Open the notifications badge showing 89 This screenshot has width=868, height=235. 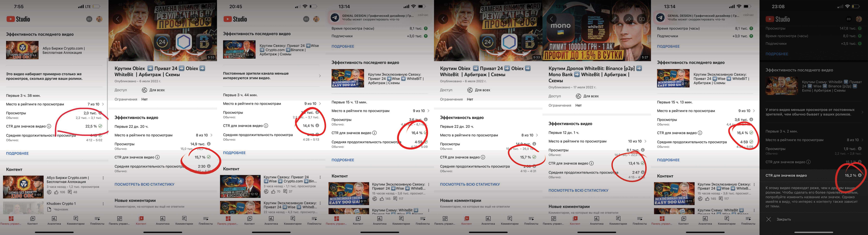(848, 19)
